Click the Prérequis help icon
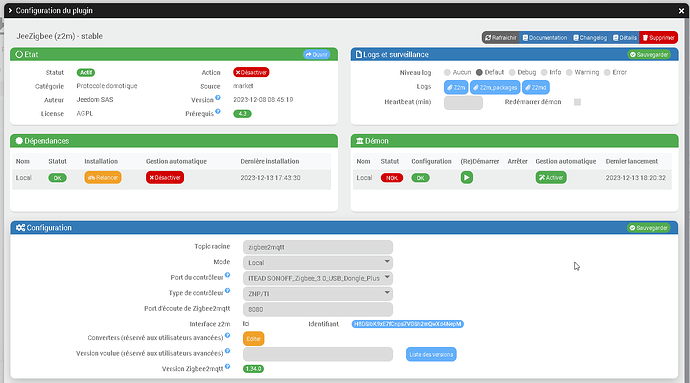The height and width of the screenshot is (383, 690). pos(217,111)
